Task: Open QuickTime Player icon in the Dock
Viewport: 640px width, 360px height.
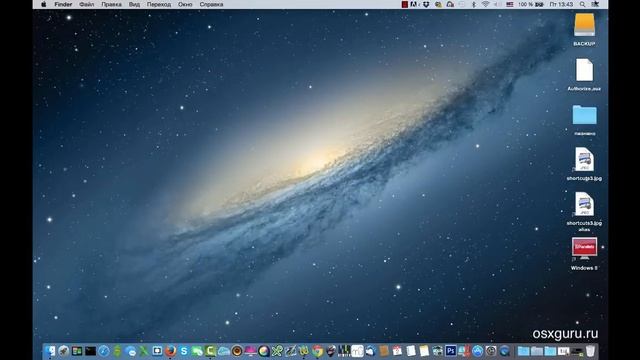Action: click(x=504, y=351)
